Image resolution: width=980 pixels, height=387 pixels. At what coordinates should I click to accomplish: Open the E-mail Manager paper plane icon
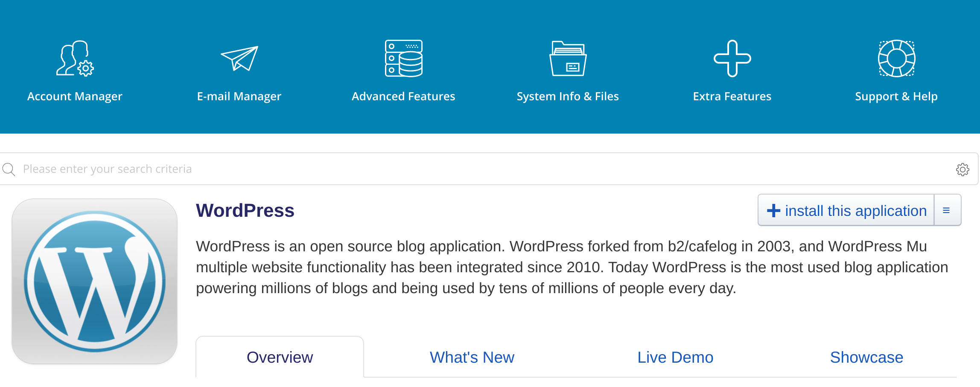coord(239,58)
